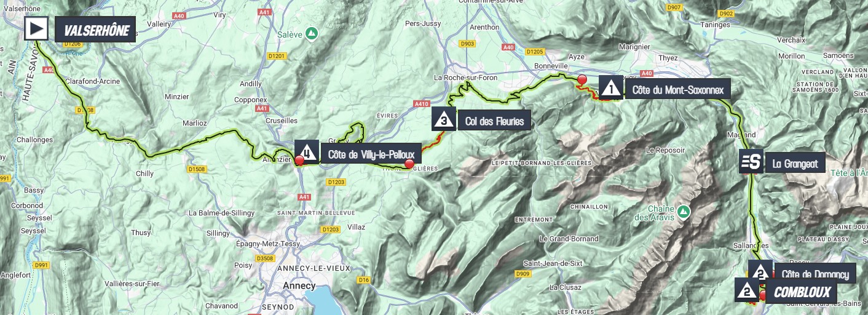Click red marker left of Mont-Saxonnex icon
This screenshot has height=315, width=868.
point(582,79)
